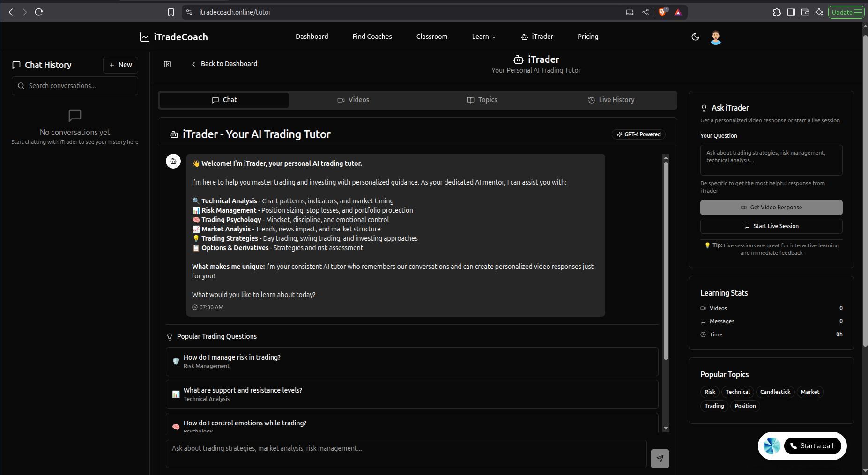
Task: Click the browser Update button
Action: pos(847,12)
